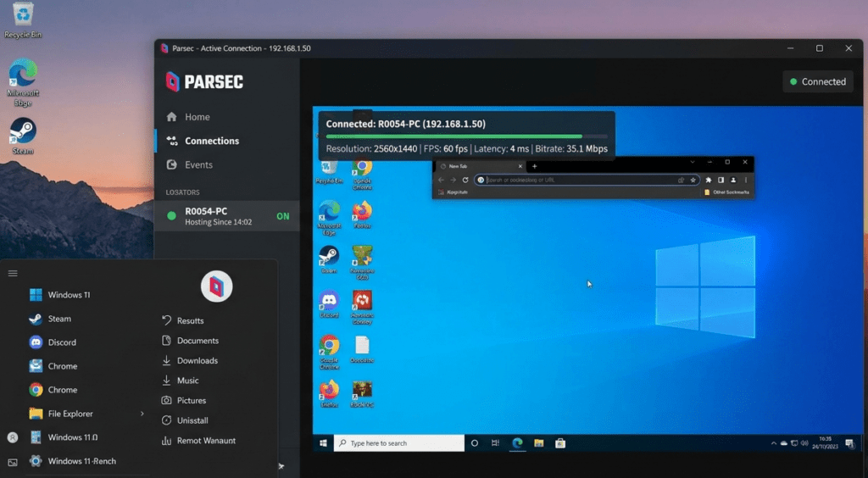Open three-dot menu in remote Chrome

tap(746, 180)
